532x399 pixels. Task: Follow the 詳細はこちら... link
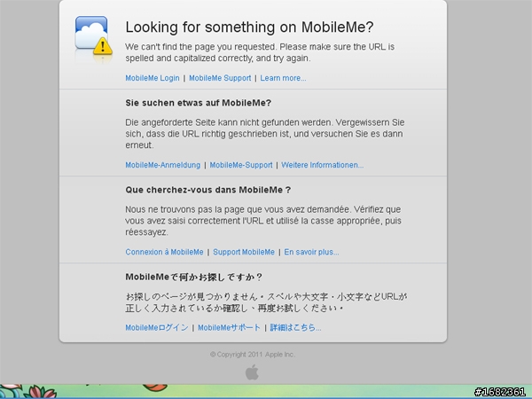295,328
